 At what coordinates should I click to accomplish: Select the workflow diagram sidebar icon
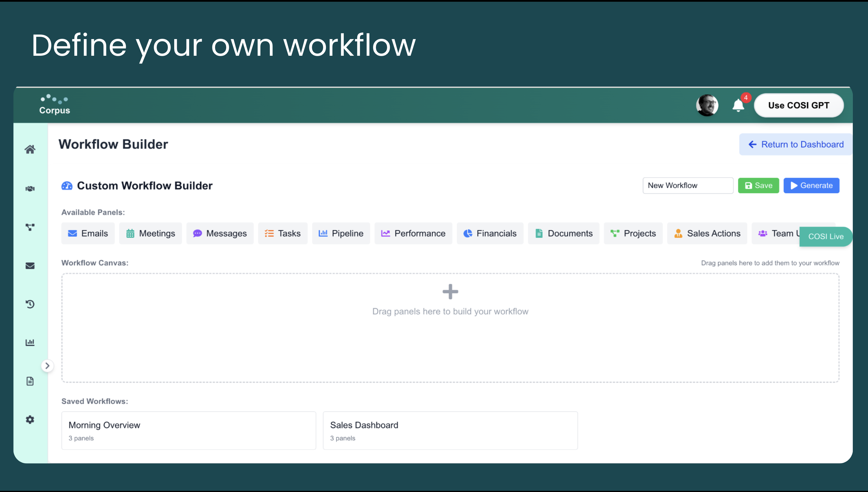coord(30,227)
